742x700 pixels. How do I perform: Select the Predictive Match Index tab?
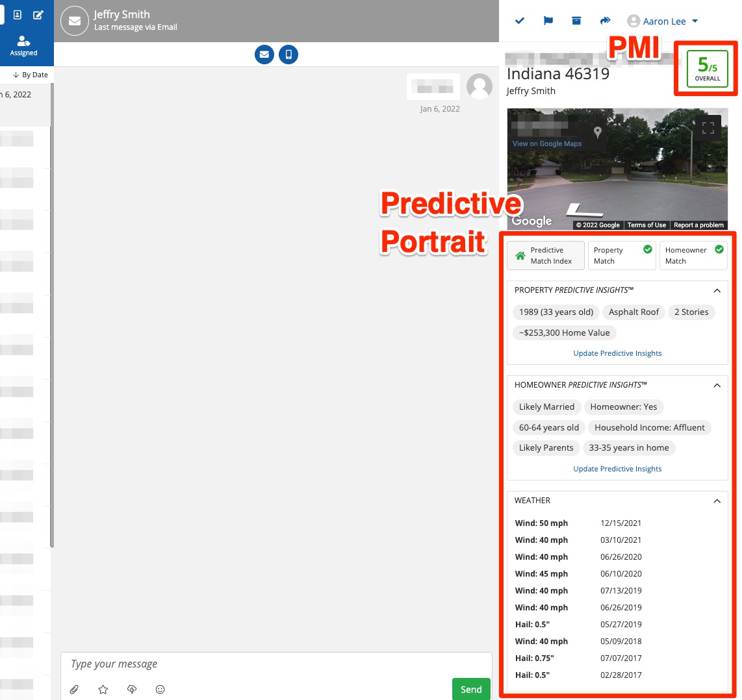coord(546,256)
